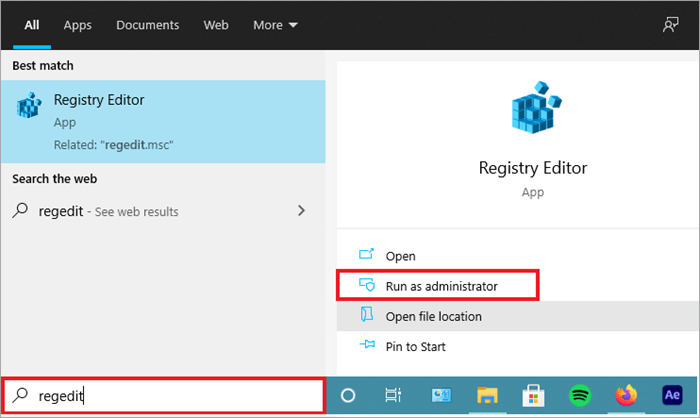Open Task View in the taskbar
Viewport: 700px width, 418px height.
393,395
